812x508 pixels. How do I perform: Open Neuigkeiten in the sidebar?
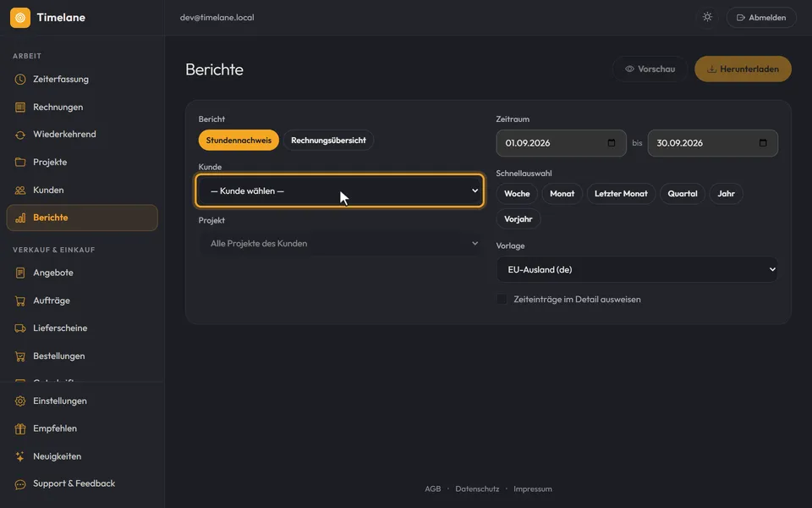pyautogui.click(x=82, y=456)
